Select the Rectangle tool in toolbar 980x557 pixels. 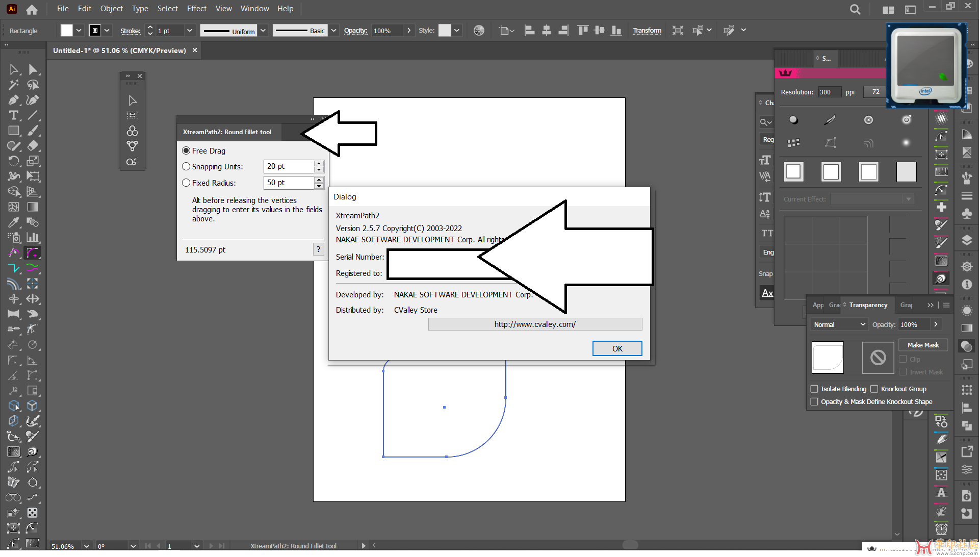tap(14, 131)
